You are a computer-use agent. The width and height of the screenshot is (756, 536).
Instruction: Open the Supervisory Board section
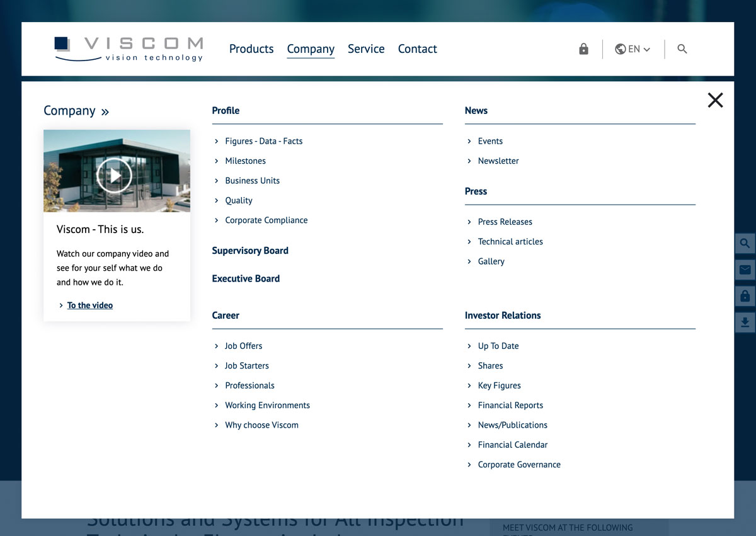(x=250, y=251)
